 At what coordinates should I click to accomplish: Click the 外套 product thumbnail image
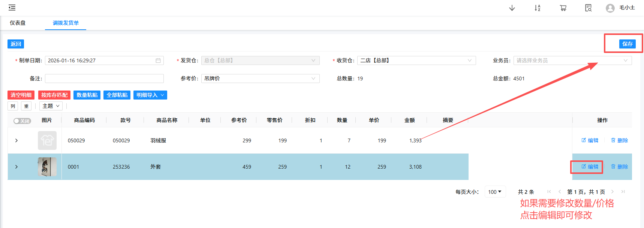coord(47,167)
